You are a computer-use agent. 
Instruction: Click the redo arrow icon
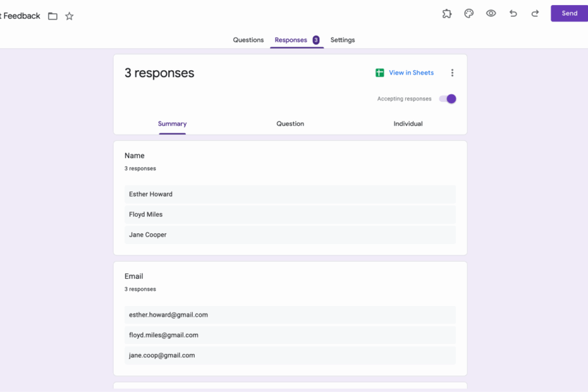[535, 13]
